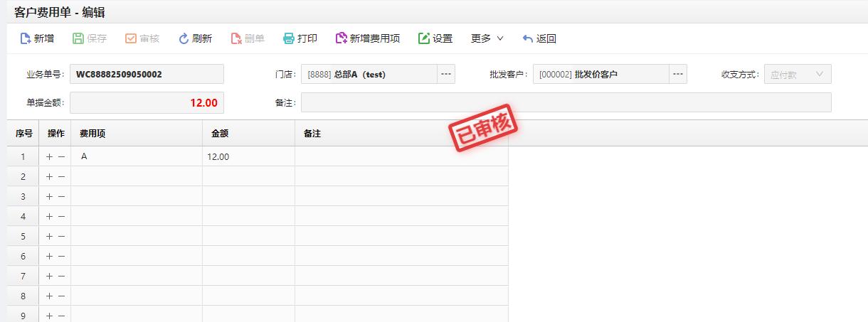The image size is (868, 322).
Task: Click the 保存 (Save) disk icon
Action: [78, 38]
